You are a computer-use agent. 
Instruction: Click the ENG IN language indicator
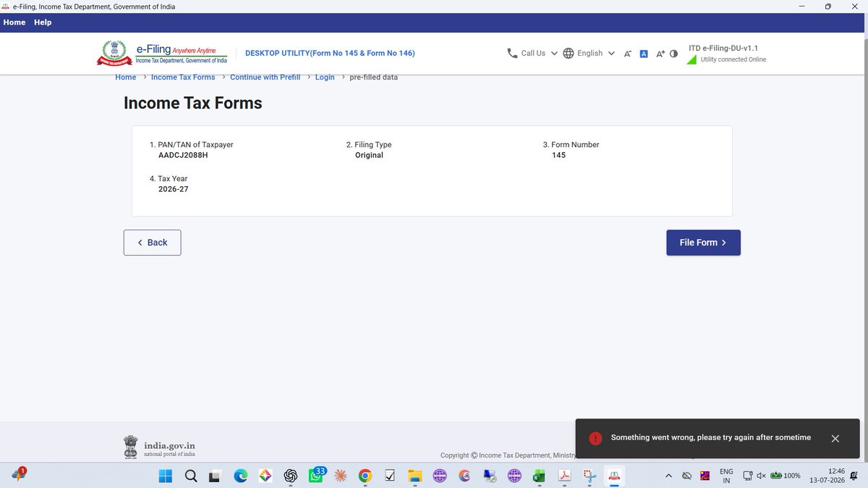(726, 476)
